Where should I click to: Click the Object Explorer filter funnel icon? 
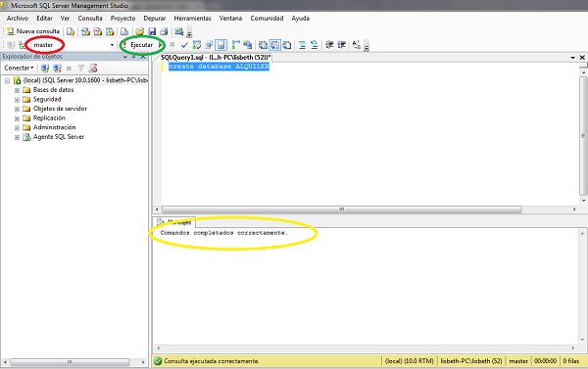coord(80,69)
